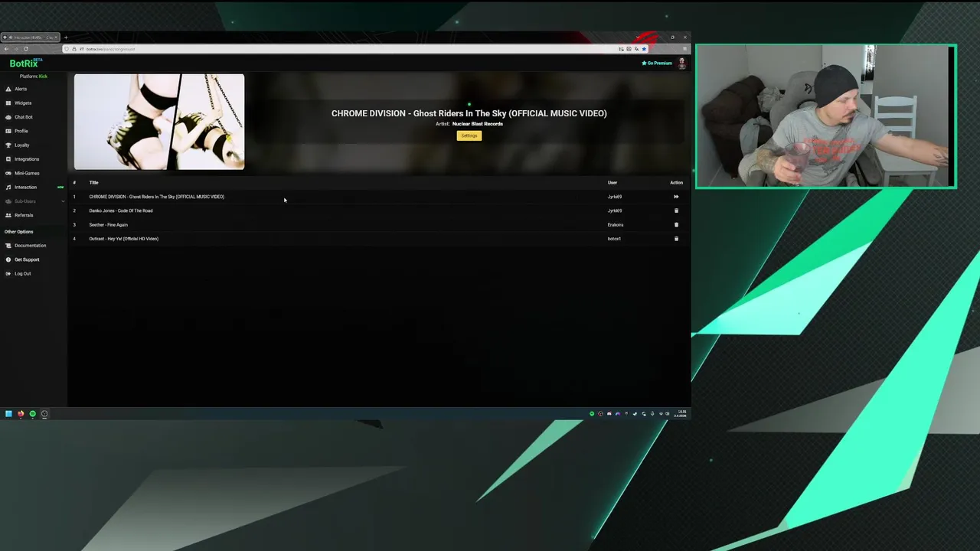The height and width of the screenshot is (551, 980).
Task: Delete Seether - Fine Again from queue
Action: click(x=676, y=225)
